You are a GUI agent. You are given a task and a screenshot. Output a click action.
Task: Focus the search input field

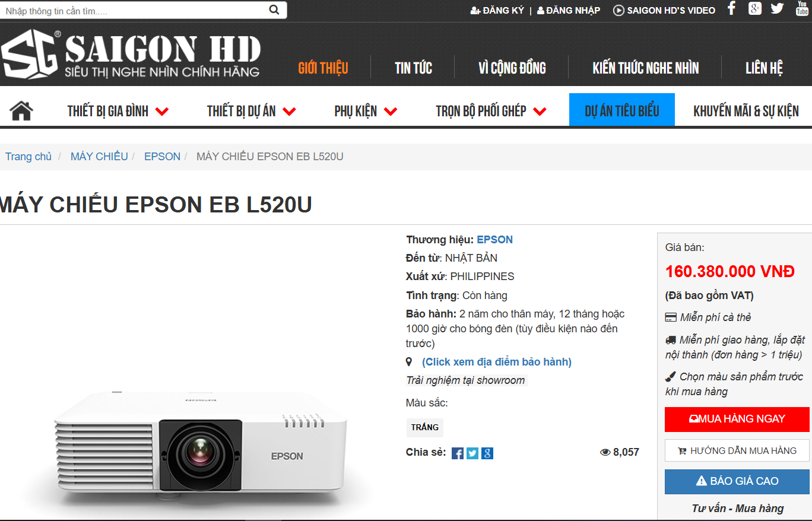pyautogui.click(x=136, y=10)
